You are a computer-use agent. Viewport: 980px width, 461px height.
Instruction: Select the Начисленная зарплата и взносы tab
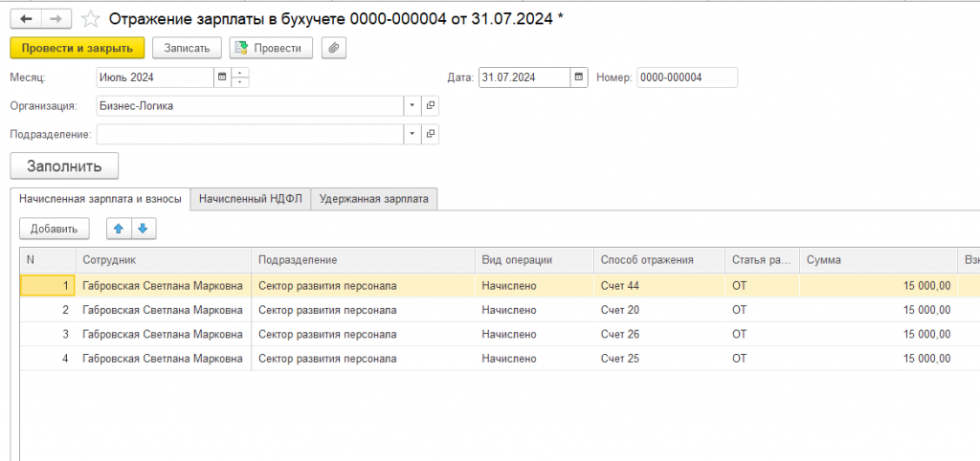click(x=100, y=199)
